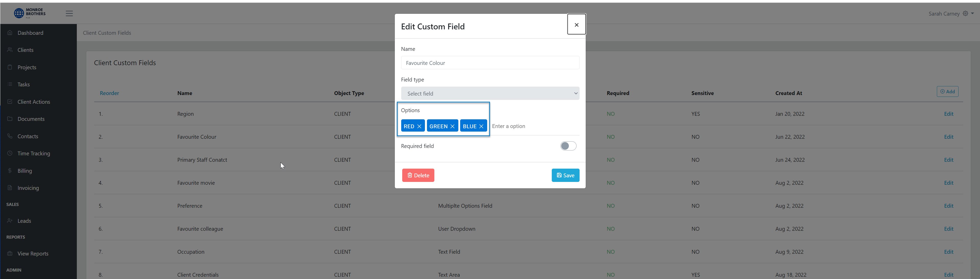Expand the user menu arrow beside Sarah Carney

click(x=973, y=13)
